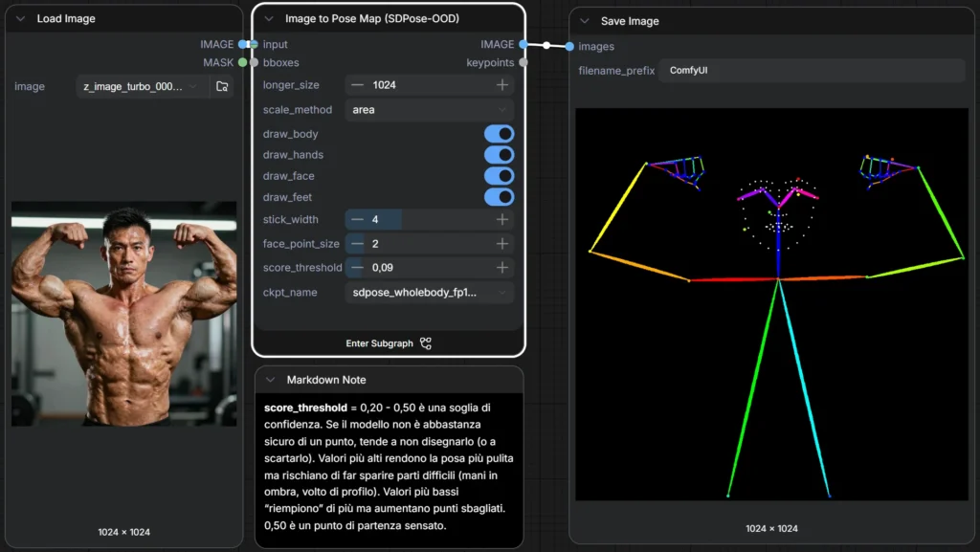
Task: Open the ckpt_name model dropdown
Action: (429, 293)
